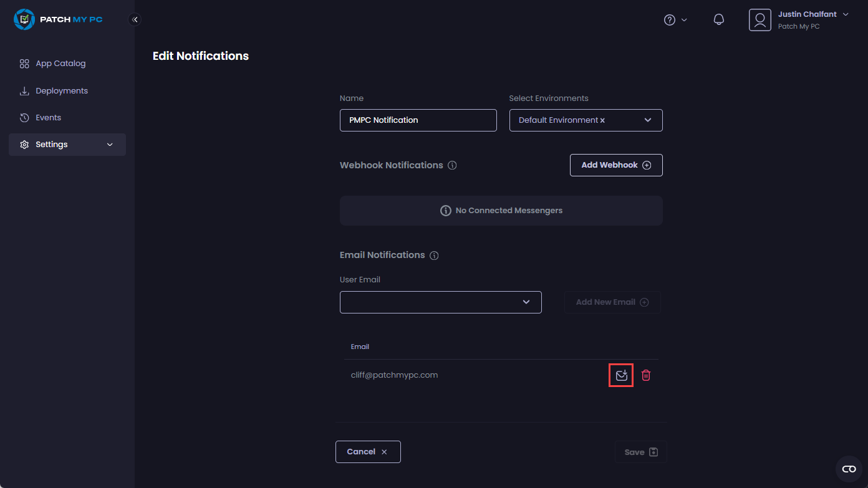
Task: Click the user profile avatar icon
Action: coord(759,20)
